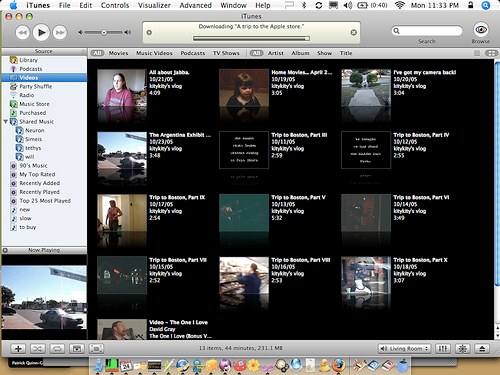The width and height of the screenshot is (500, 375).
Task: Cancel the download in status display
Action: pos(354,32)
